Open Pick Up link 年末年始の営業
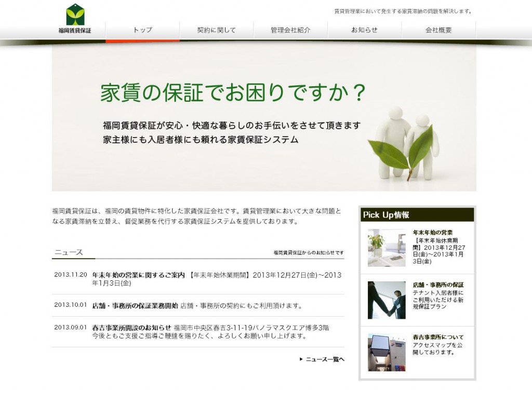The width and height of the screenshot is (532, 393). click(433, 233)
